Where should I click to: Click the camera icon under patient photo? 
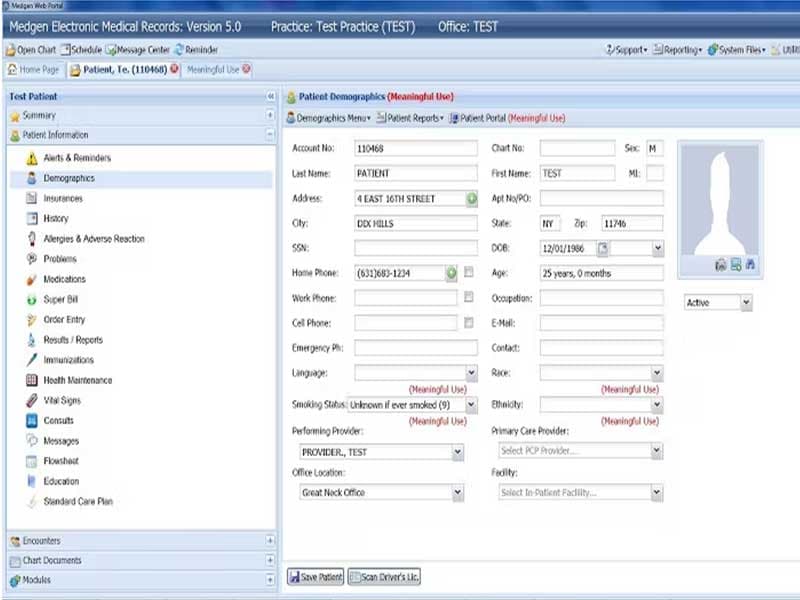tap(720, 265)
